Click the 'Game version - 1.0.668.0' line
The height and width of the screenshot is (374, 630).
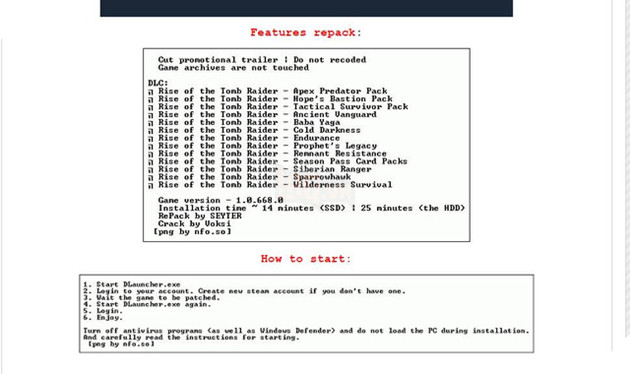221,200
